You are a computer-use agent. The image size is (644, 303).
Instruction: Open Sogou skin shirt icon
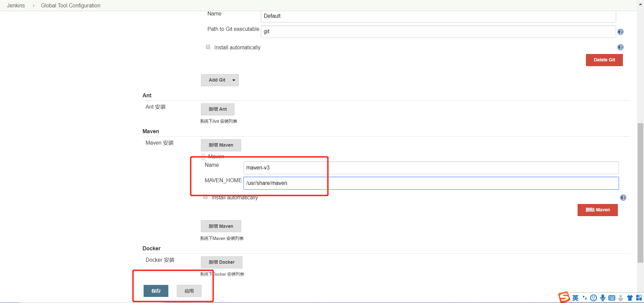[x=630, y=298]
